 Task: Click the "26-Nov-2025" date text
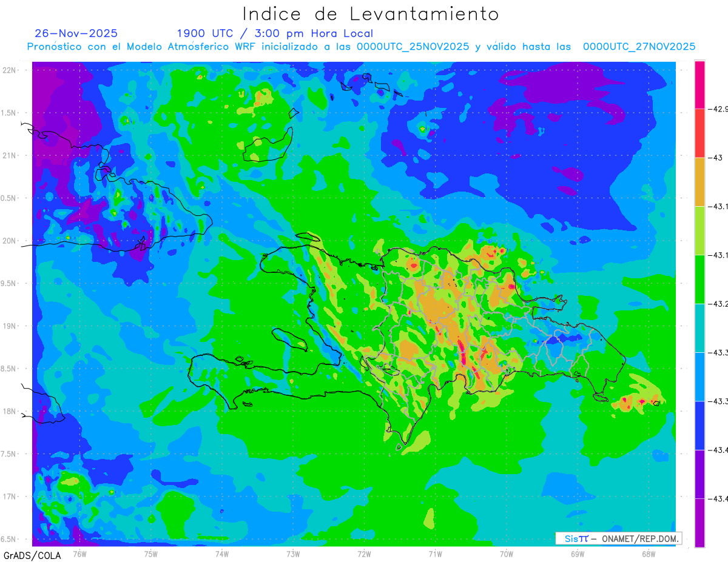coord(76,33)
